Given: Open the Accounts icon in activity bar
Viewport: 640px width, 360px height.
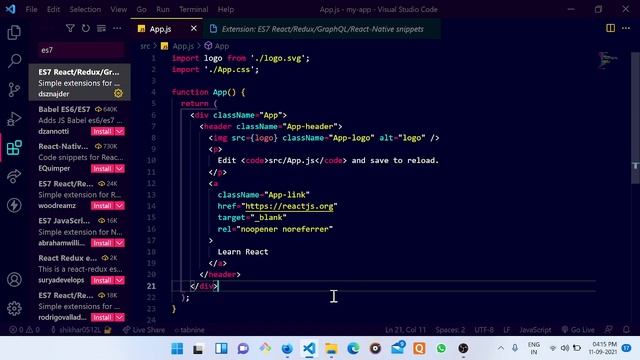Looking at the screenshot, I should [x=14, y=280].
